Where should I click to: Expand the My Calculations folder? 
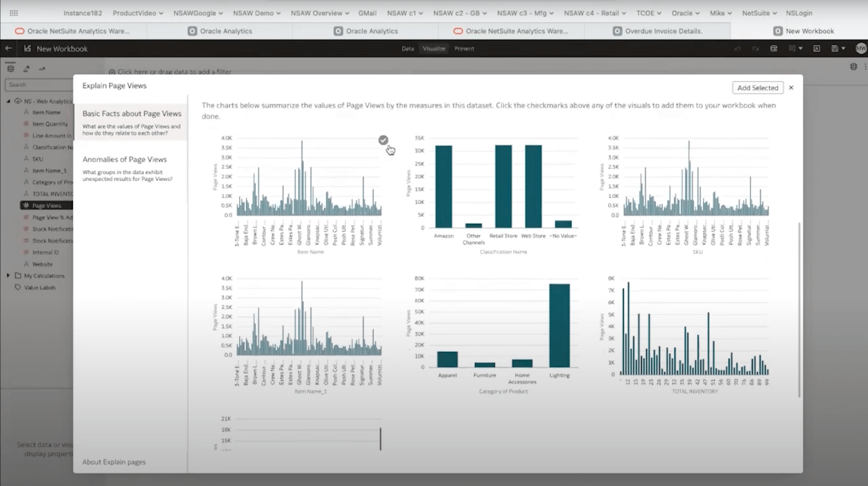9,276
